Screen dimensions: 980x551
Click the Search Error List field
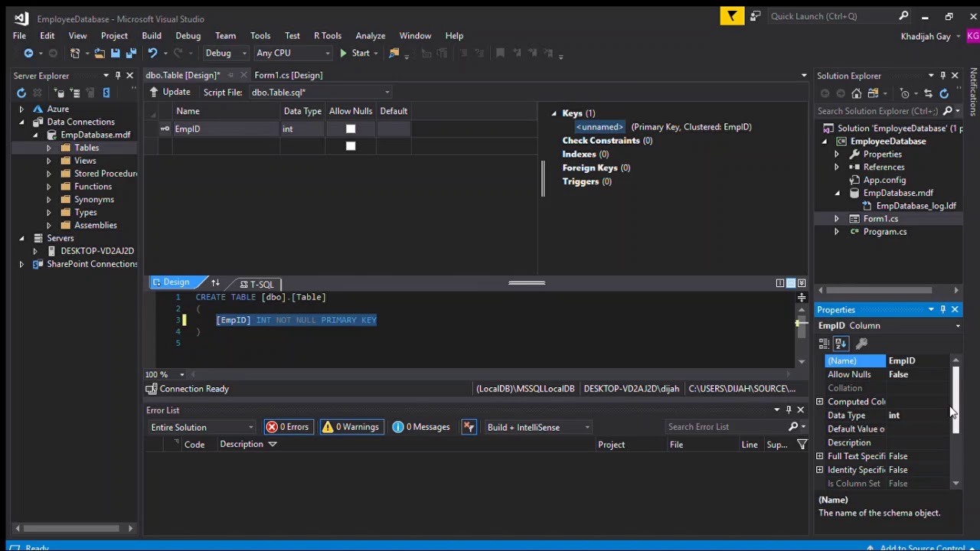[726, 427]
